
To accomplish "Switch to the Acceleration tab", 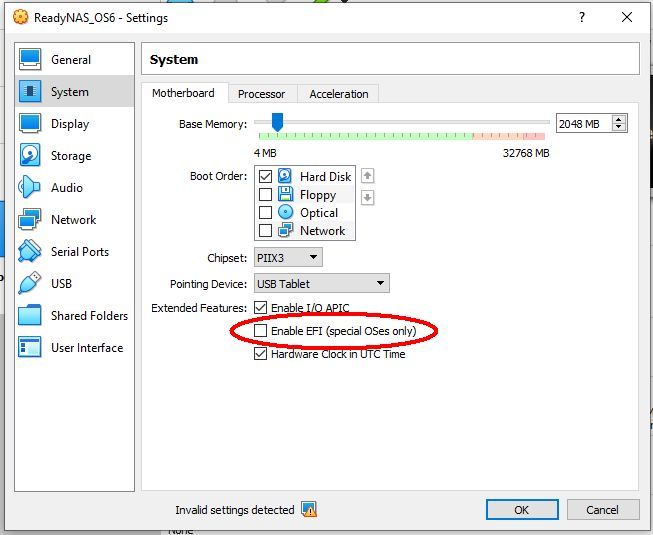I will coord(339,94).
